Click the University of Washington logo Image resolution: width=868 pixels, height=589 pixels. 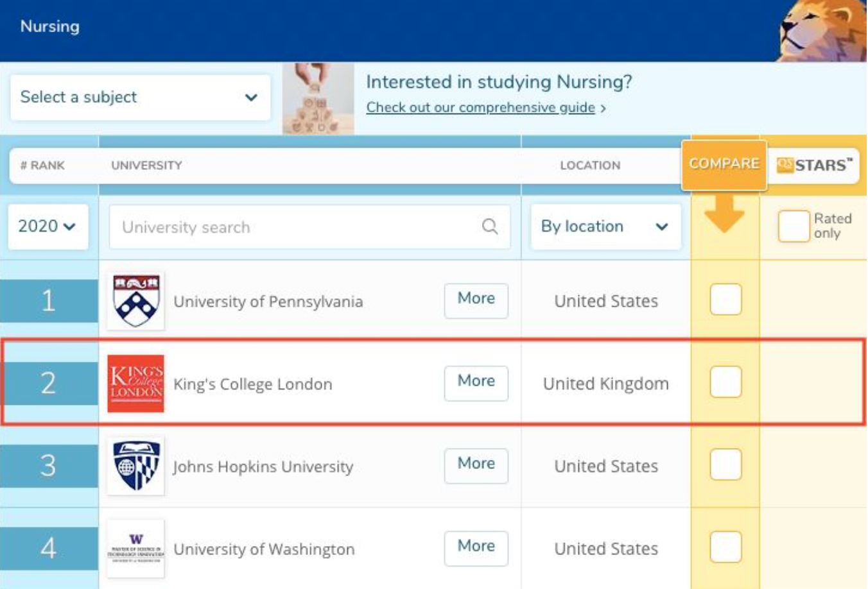click(x=135, y=549)
